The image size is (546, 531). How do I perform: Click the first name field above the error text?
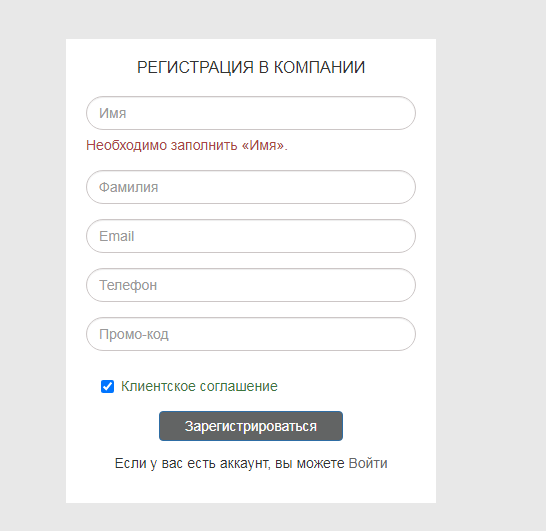click(251, 113)
